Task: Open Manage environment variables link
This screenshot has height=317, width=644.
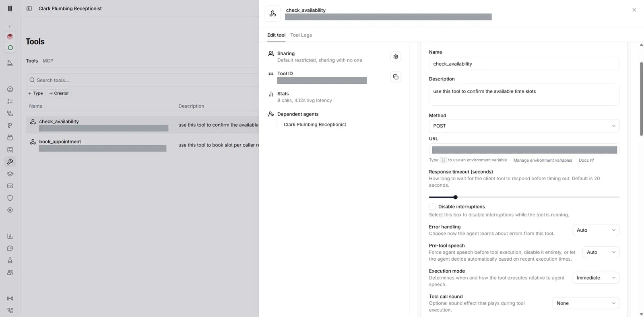Action: [543, 160]
